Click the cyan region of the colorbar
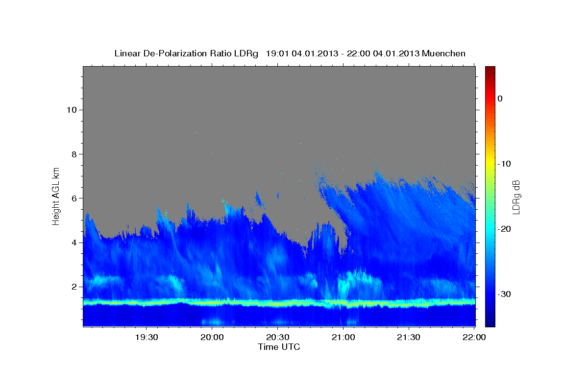This screenshot has height=392, width=588. [x=490, y=229]
